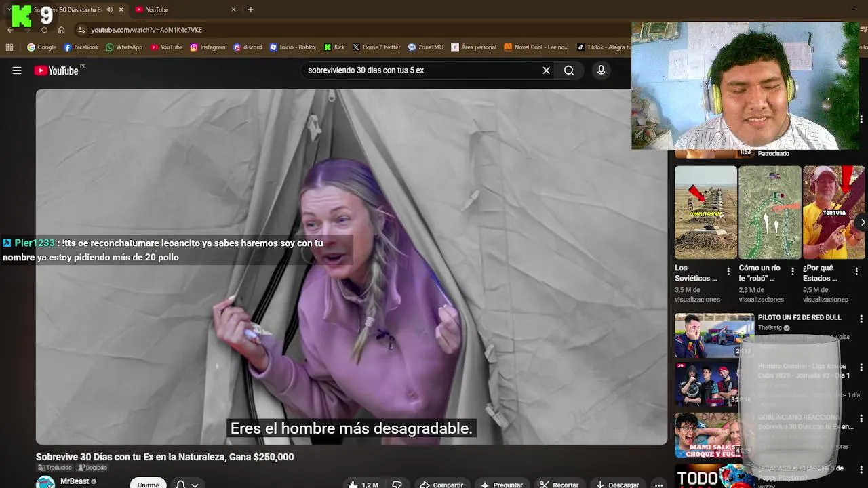This screenshot has width=868, height=488.
Task: Open the Los Soviéticos video thumbnail
Action: pyautogui.click(x=705, y=212)
